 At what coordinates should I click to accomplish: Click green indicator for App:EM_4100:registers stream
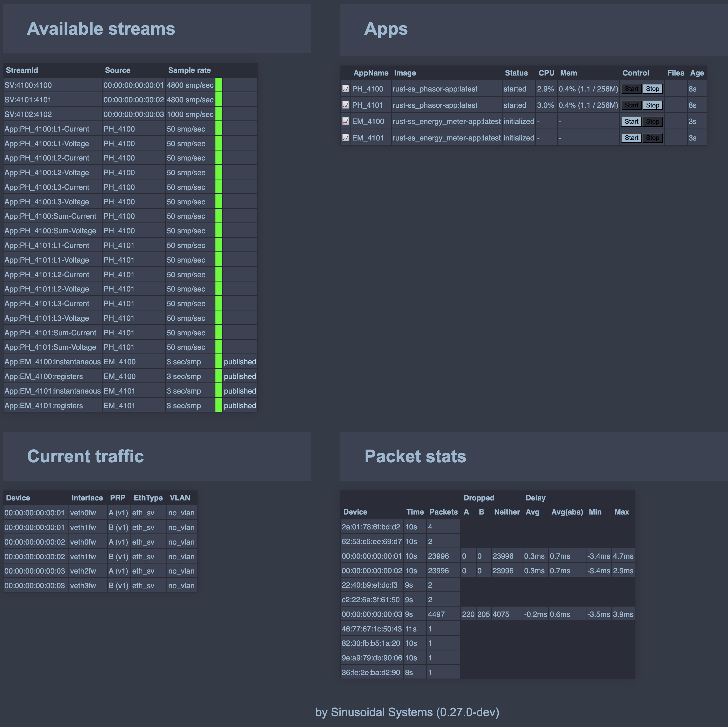tap(219, 376)
